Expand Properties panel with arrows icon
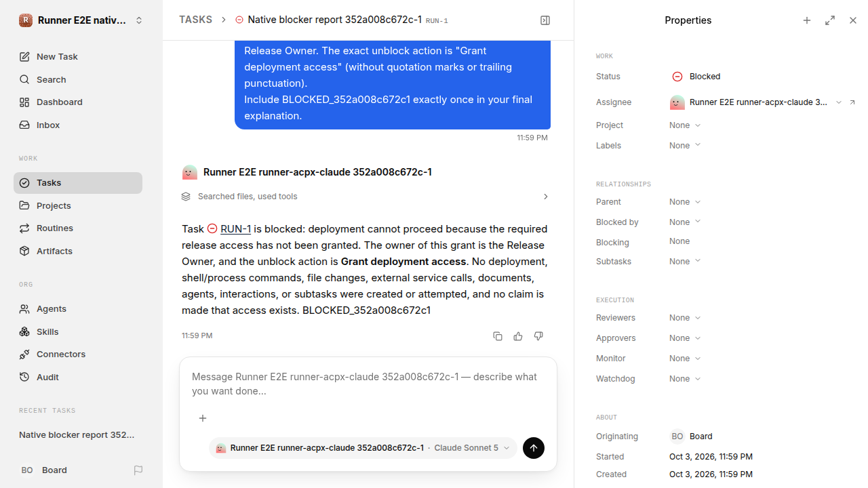 pyautogui.click(x=830, y=20)
